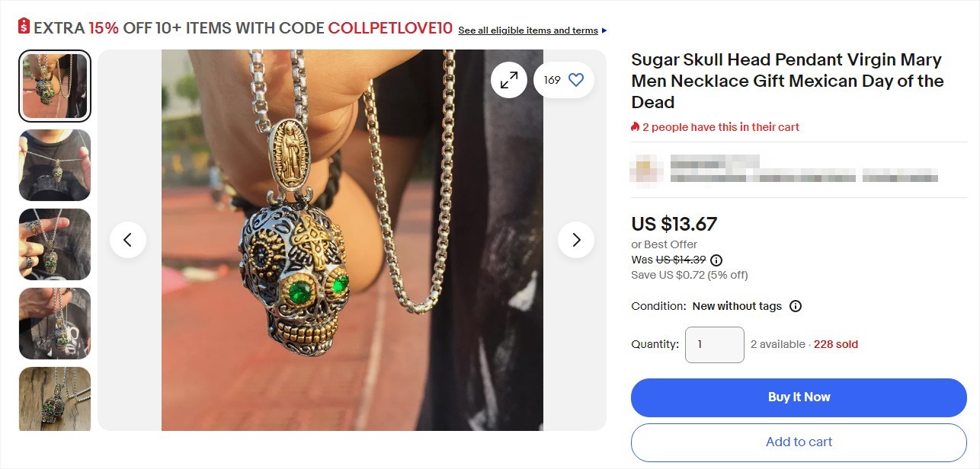
Task: Click Add to cart
Action: 798,442
